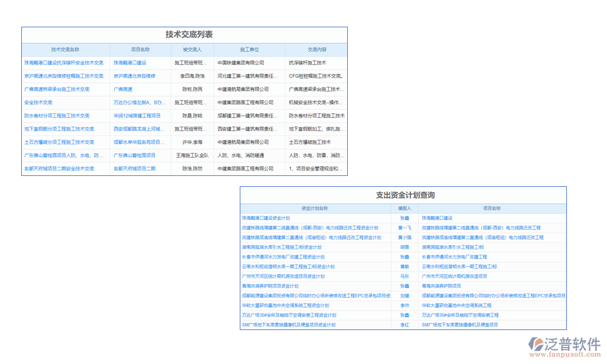This screenshot has height=364, width=607.
Task: Click 青海洪湖养护院项目资金计划 link
Action: coord(270,286)
